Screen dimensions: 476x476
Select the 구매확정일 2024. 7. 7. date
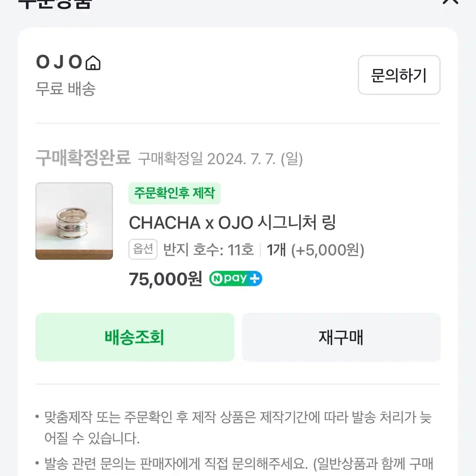pos(220,159)
